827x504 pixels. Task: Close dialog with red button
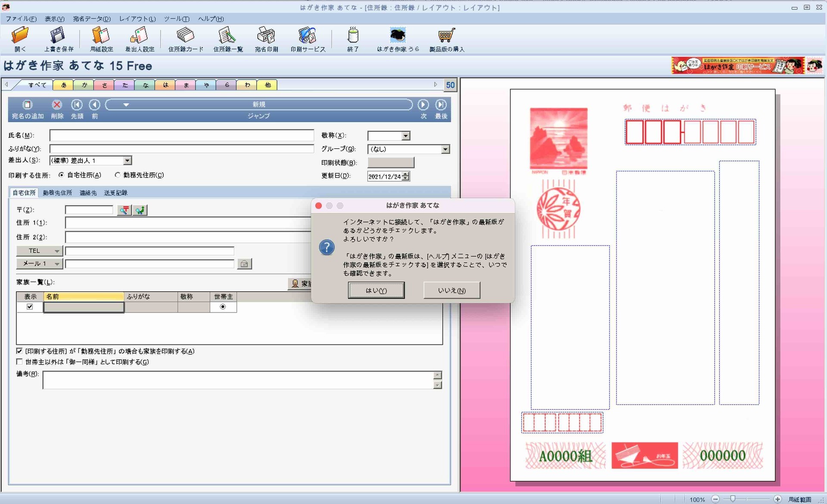319,206
